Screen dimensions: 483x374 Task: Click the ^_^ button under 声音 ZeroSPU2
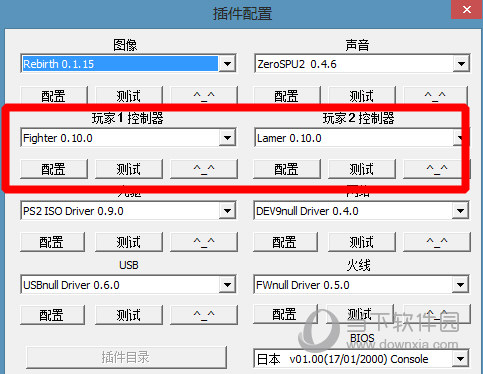[435, 96]
